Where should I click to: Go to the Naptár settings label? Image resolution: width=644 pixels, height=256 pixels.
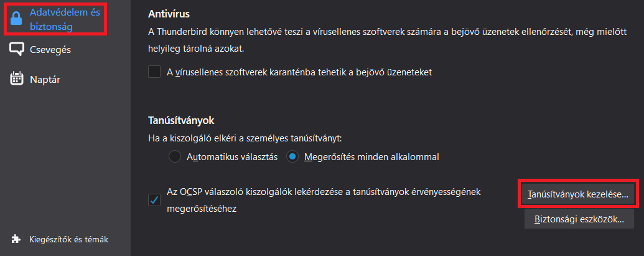[x=45, y=79]
